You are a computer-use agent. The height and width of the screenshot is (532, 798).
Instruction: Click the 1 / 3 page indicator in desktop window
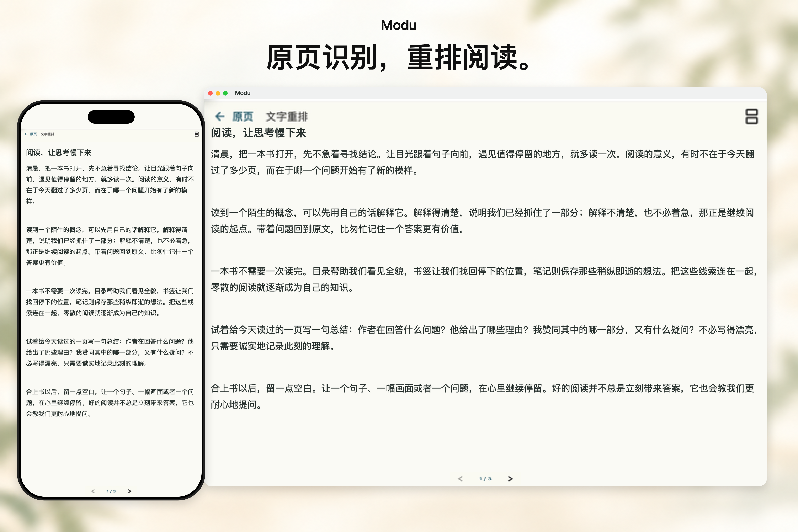pos(485,479)
